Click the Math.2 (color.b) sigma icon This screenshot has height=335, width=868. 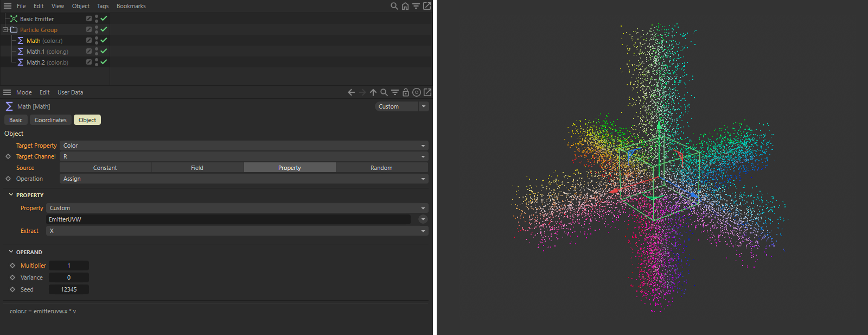coord(21,62)
